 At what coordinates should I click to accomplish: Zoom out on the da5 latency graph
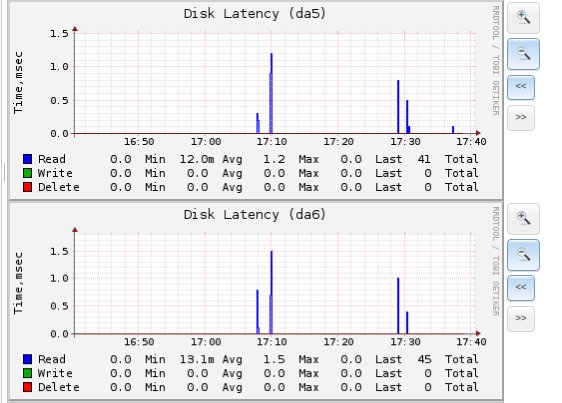coord(523,54)
